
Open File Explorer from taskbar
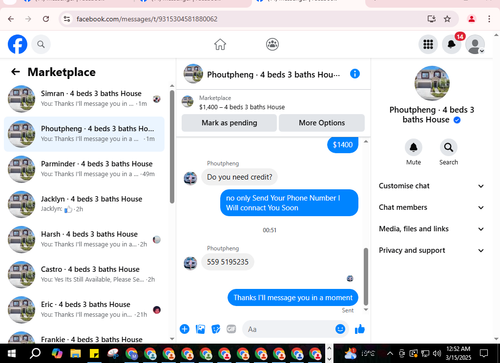(x=76, y=353)
